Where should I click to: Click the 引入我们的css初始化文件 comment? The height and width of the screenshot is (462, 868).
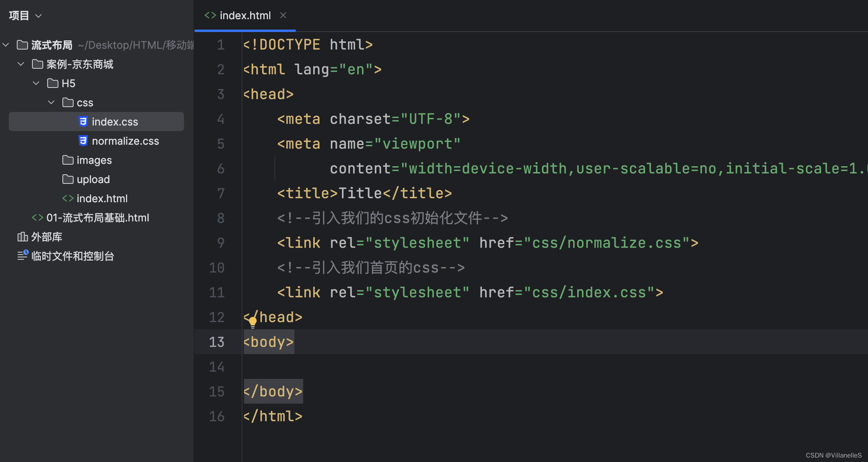coord(392,218)
